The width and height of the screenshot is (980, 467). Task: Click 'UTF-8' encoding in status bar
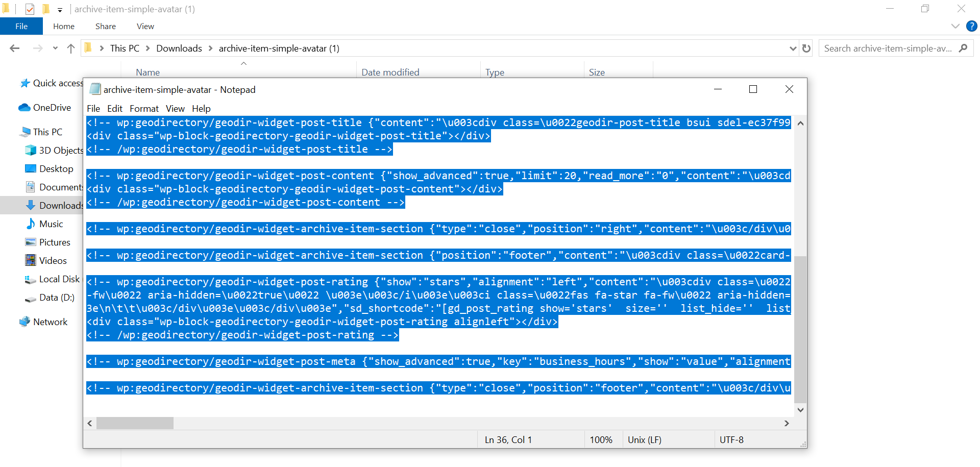731,440
